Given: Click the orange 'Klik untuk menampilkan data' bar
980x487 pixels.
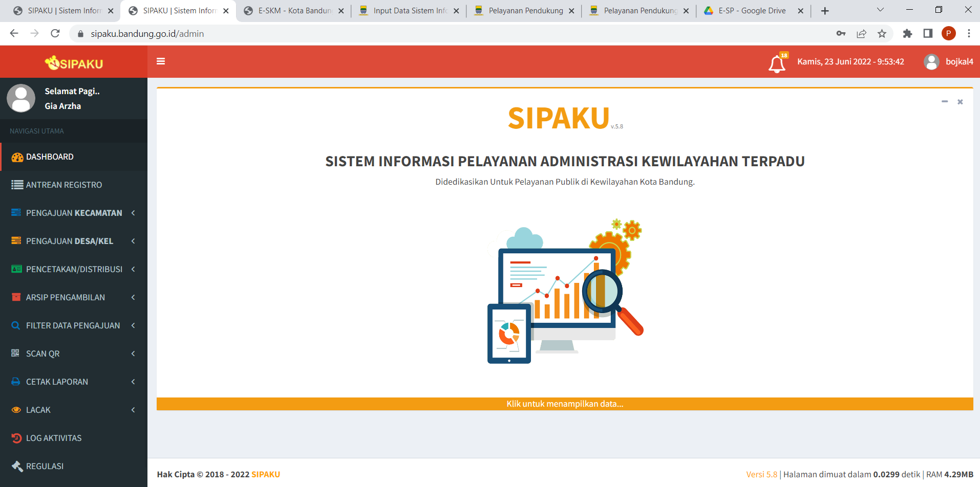Looking at the screenshot, I should tap(564, 404).
